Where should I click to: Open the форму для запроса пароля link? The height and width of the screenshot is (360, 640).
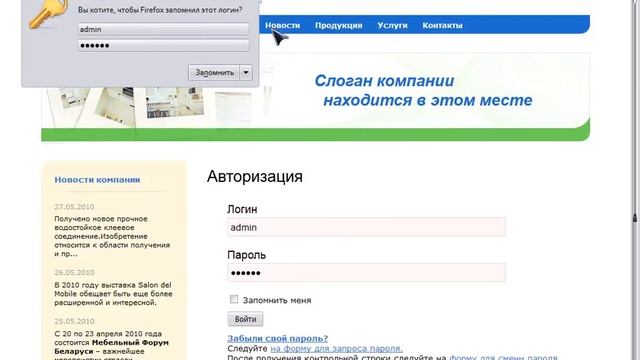click(336, 349)
